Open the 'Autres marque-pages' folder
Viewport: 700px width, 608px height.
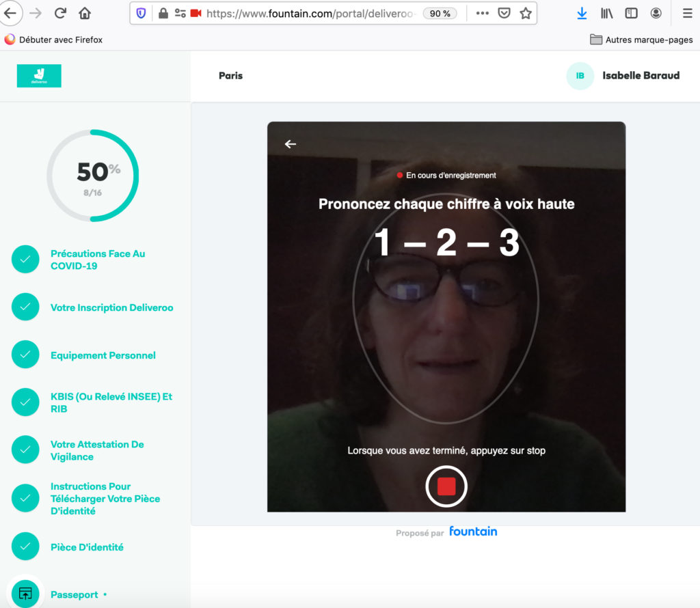tap(641, 40)
